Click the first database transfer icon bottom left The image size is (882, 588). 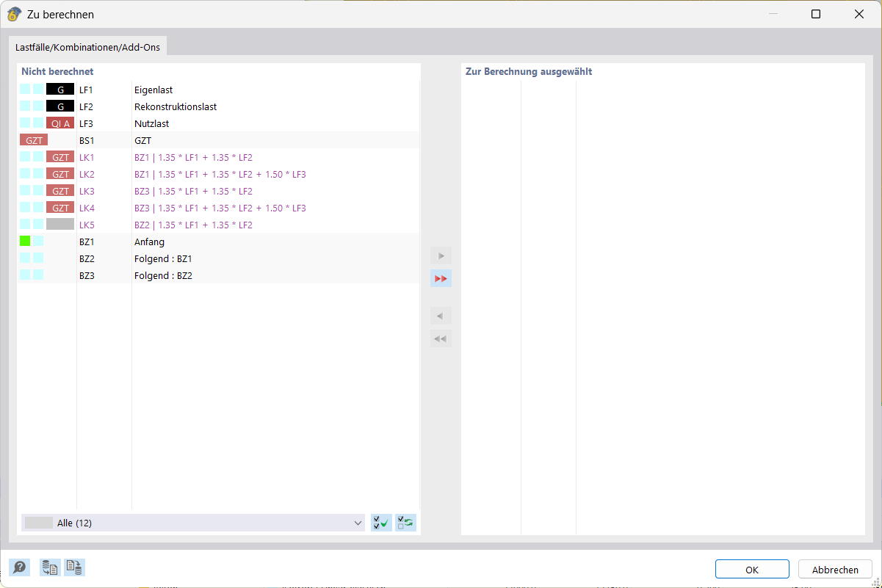pyautogui.click(x=49, y=567)
